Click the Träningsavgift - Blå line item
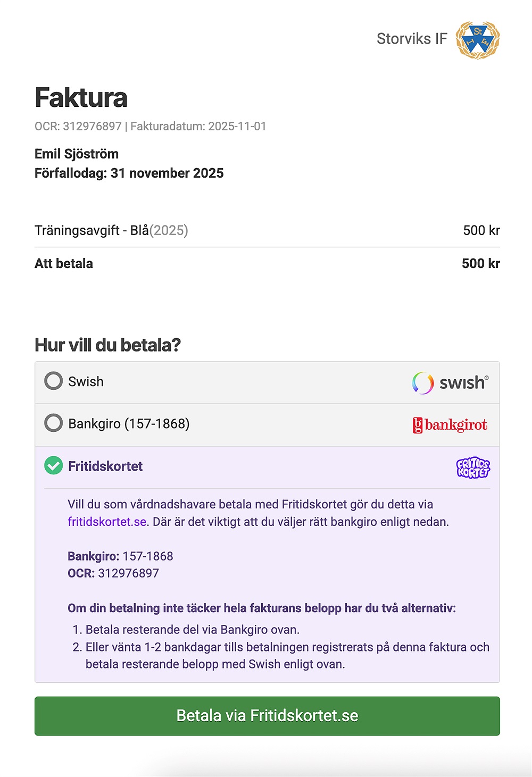The image size is (532, 777). tap(111, 230)
